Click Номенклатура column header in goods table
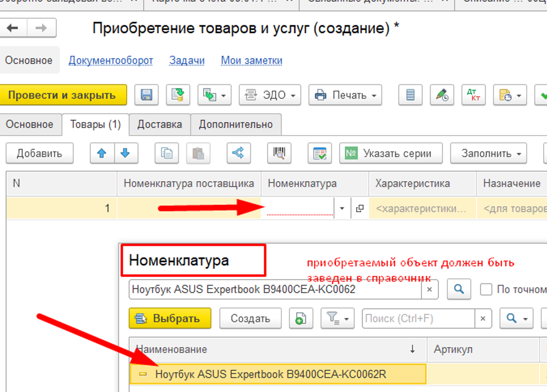 pos(315,183)
